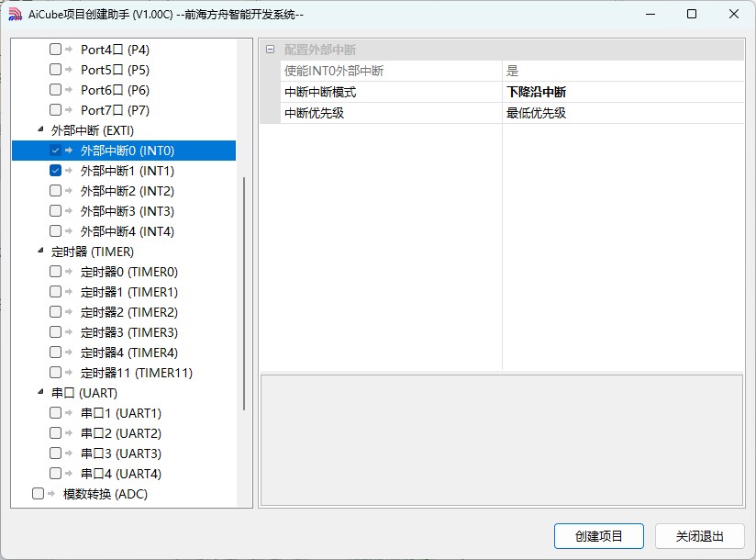The width and height of the screenshot is (756, 560).
Task: Select the Port4口 (P4) tree item
Action: [116, 50]
